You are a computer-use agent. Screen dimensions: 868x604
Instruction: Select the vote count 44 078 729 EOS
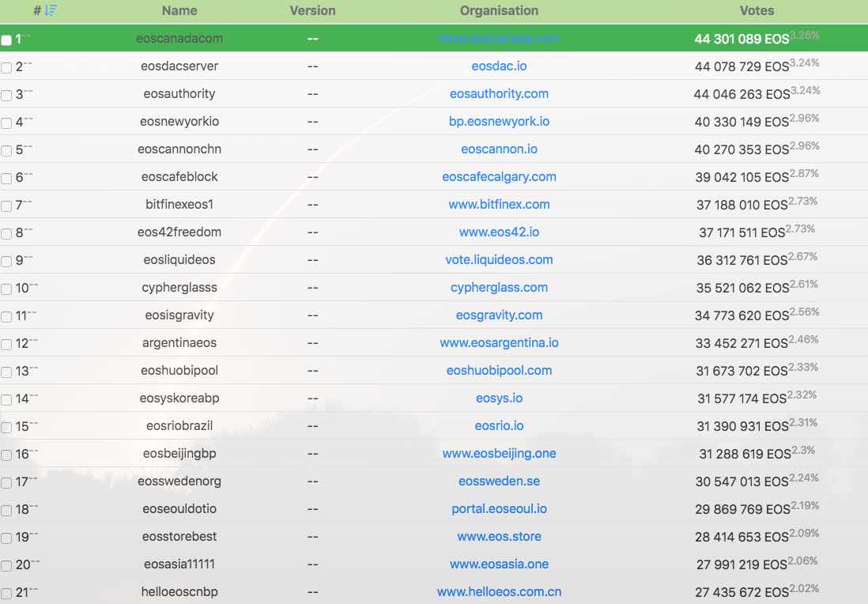pyautogui.click(x=742, y=66)
